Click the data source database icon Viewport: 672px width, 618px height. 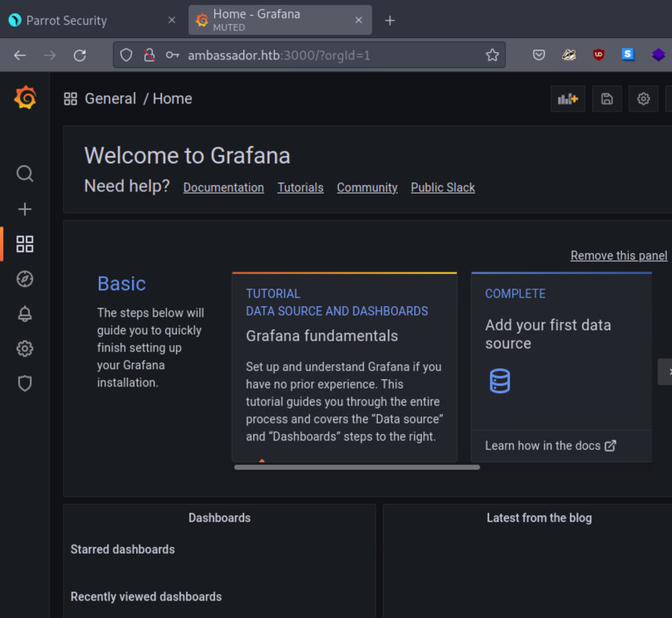point(500,381)
